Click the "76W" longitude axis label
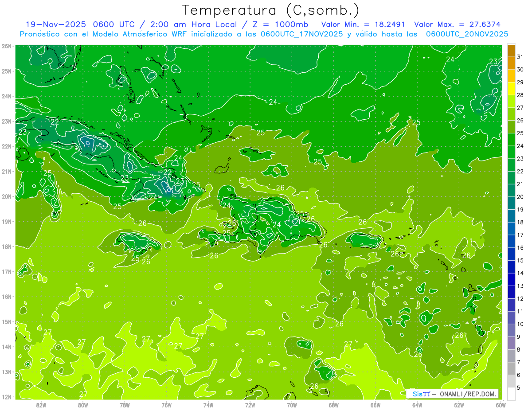 click(x=166, y=405)
